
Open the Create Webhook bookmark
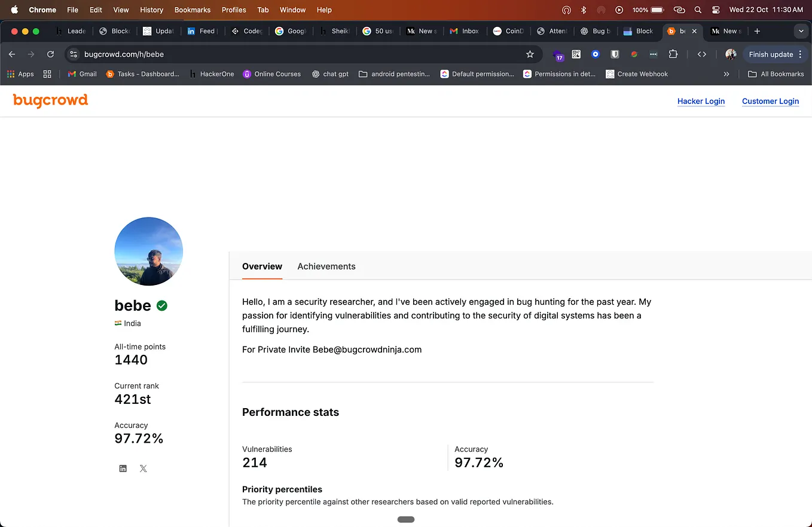pyautogui.click(x=636, y=74)
